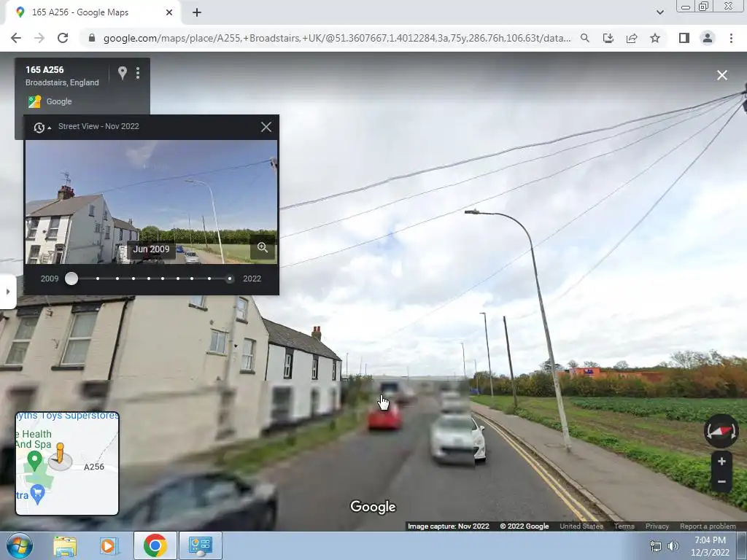Viewport: 747px width, 560px height.
Task: Click the location pin icon in address card
Action: [x=123, y=72]
